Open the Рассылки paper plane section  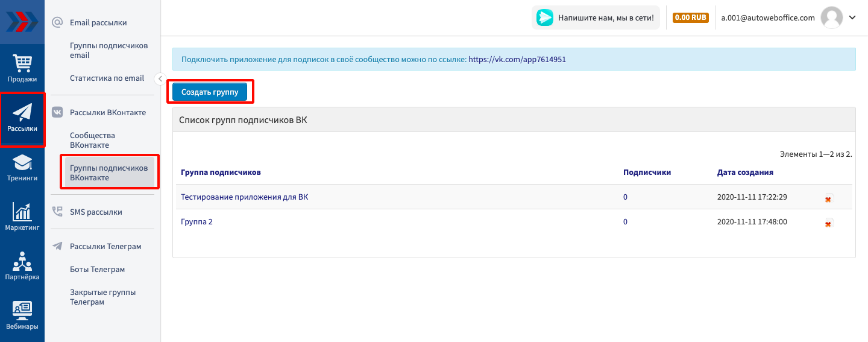pos(22,118)
